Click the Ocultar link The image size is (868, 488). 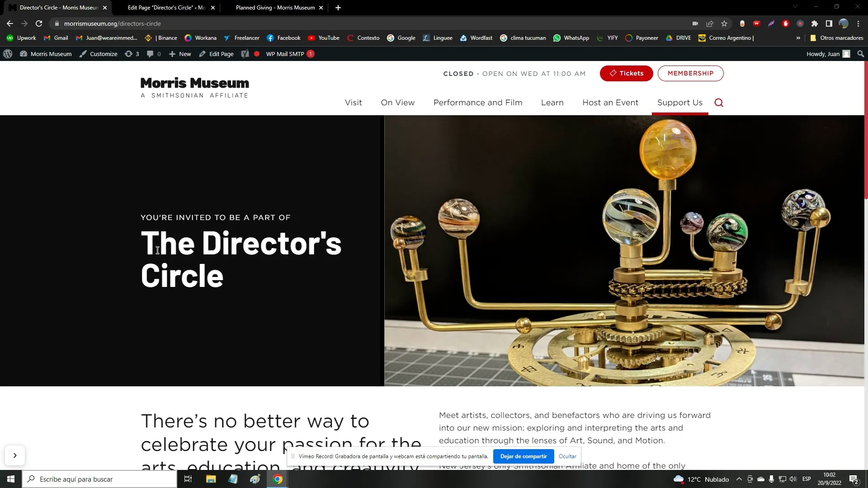tap(567, 456)
